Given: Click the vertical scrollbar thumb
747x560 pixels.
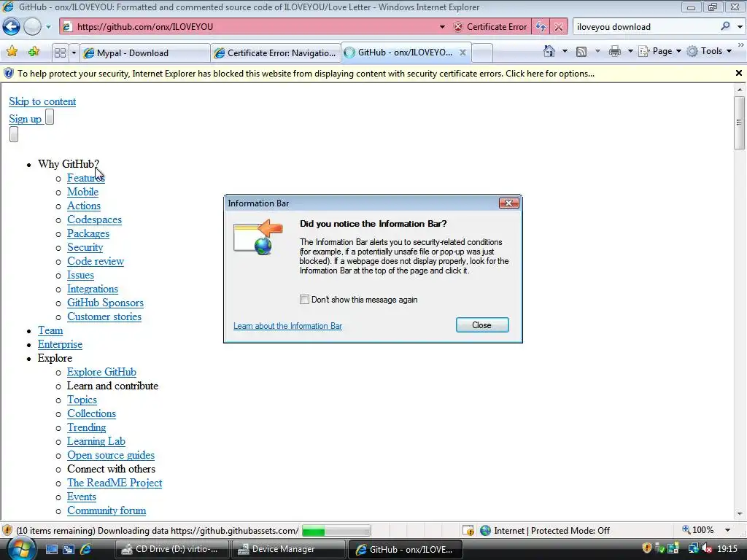Looking at the screenshot, I should tap(740, 122).
